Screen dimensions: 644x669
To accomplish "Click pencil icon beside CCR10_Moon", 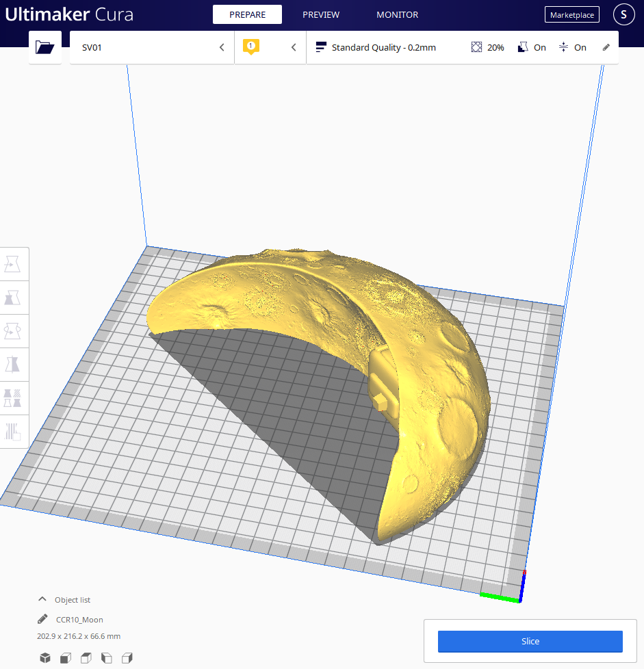I will (x=42, y=619).
